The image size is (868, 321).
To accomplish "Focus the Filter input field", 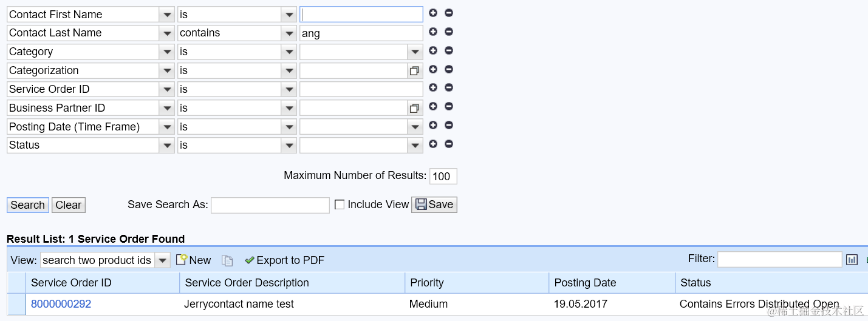I will [x=780, y=260].
